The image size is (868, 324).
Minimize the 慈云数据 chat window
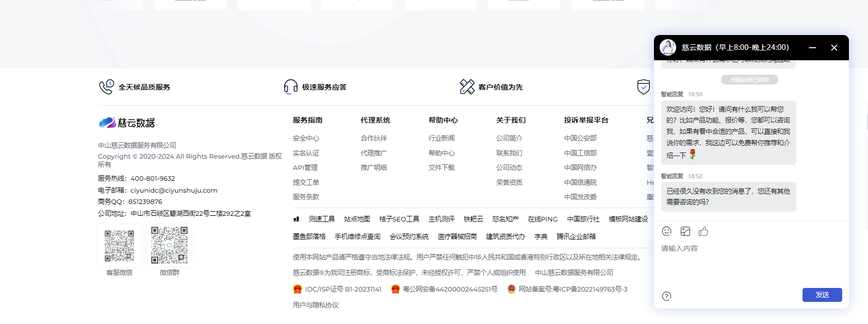click(812, 47)
